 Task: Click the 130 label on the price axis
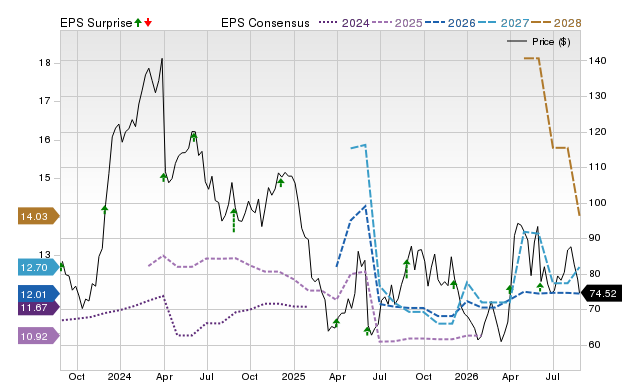coord(597,96)
